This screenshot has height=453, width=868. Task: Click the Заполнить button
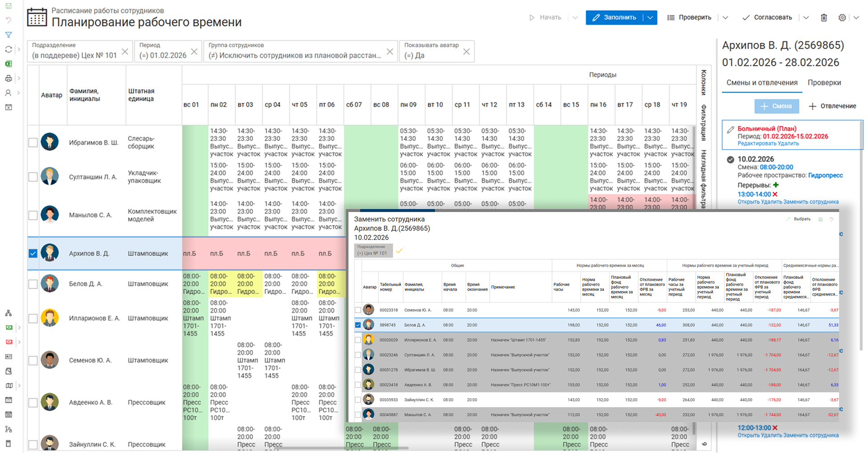615,18
